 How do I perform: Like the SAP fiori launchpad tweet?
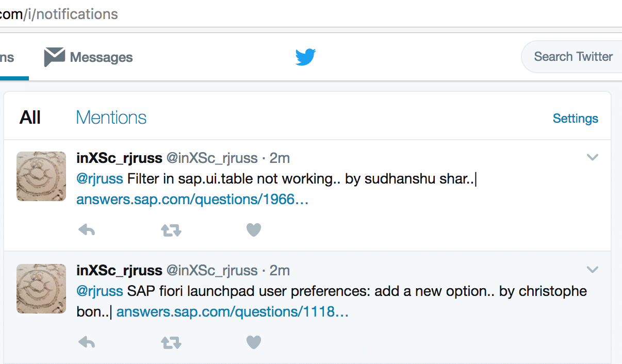pos(253,342)
